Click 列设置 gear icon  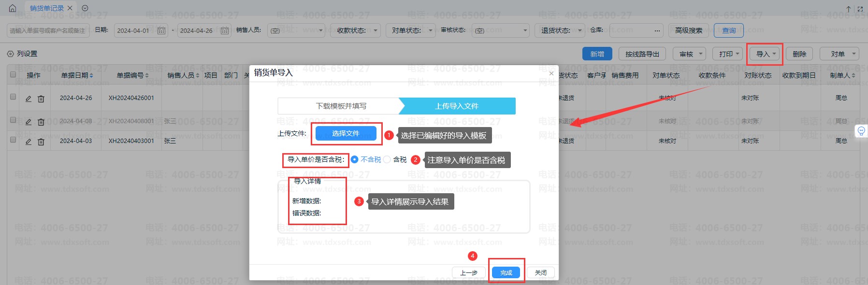click(10, 54)
